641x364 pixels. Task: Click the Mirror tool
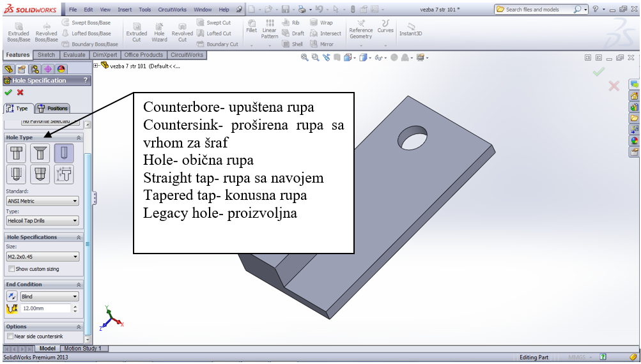pyautogui.click(x=322, y=44)
